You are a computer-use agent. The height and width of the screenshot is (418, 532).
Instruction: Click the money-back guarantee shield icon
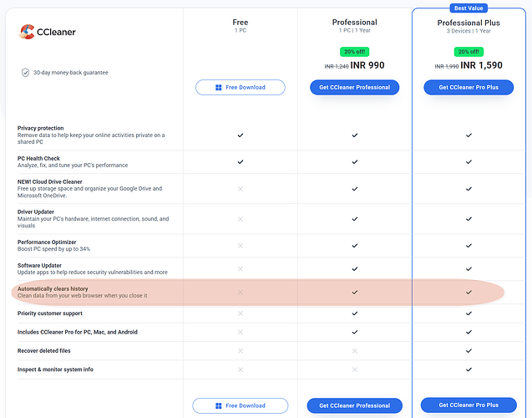tap(25, 73)
